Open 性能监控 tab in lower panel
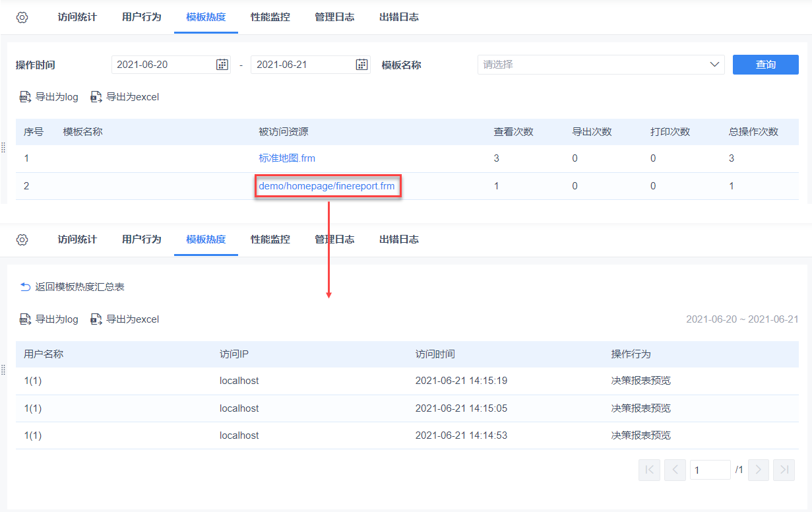This screenshot has height=512, width=812. [270, 240]
